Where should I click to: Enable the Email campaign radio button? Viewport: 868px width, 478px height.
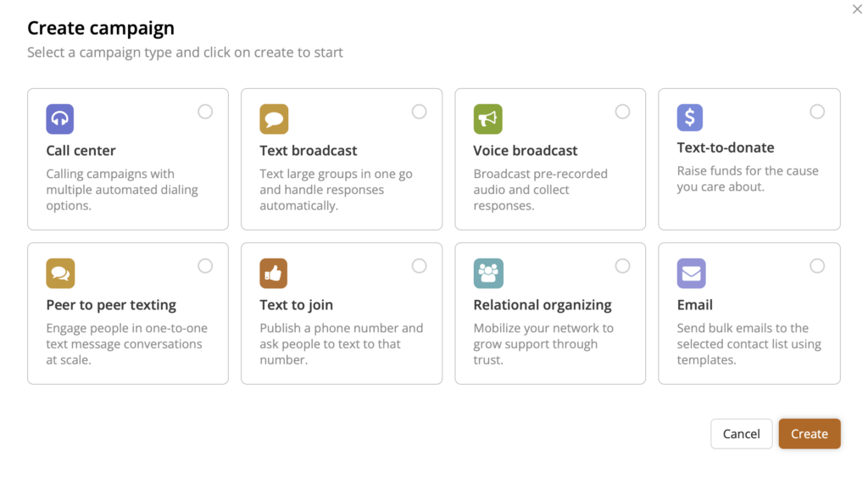point(817,266)
